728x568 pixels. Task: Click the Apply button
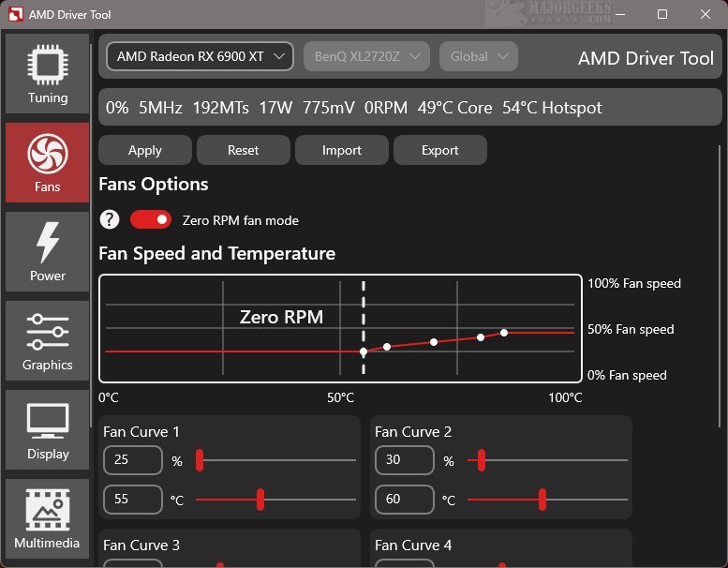tap(145, 150)
